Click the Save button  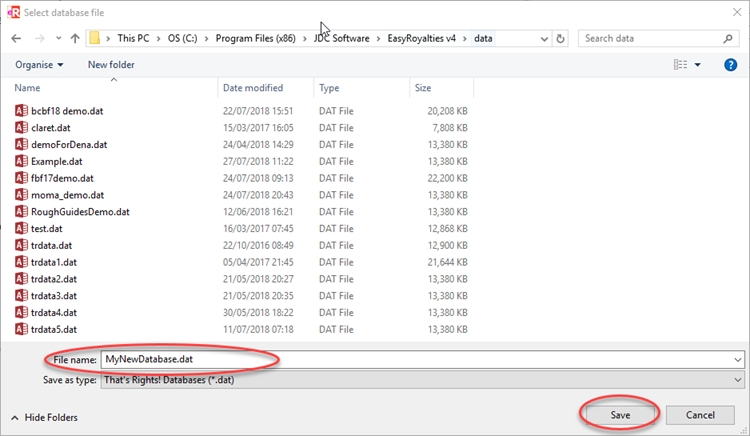click(620, 415)
